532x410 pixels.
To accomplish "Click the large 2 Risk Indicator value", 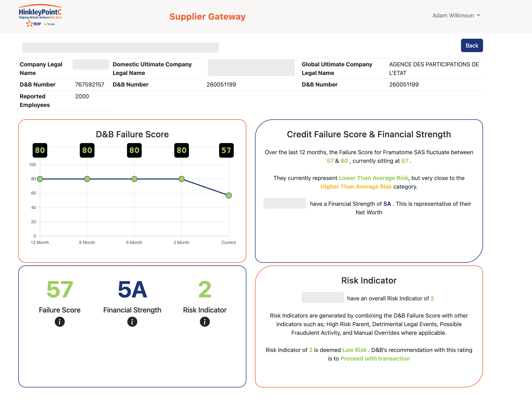I will [x=205, y=290].
